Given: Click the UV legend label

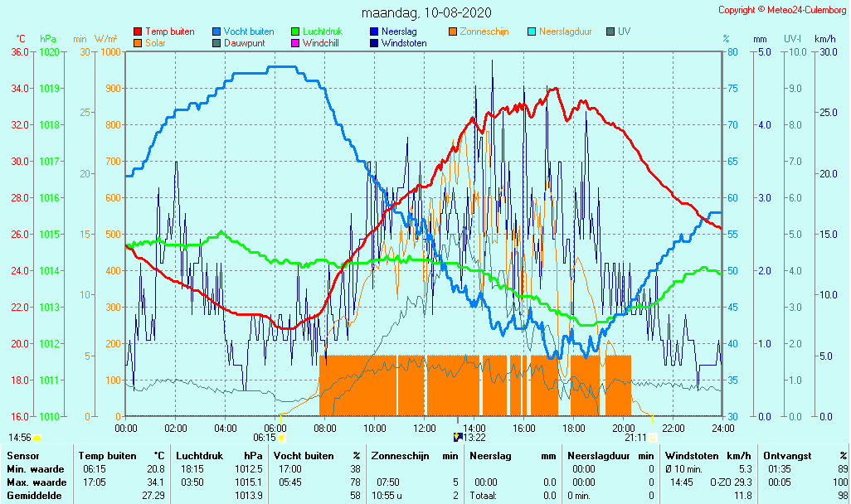Looking at the screenshot, I should [625, 31].
